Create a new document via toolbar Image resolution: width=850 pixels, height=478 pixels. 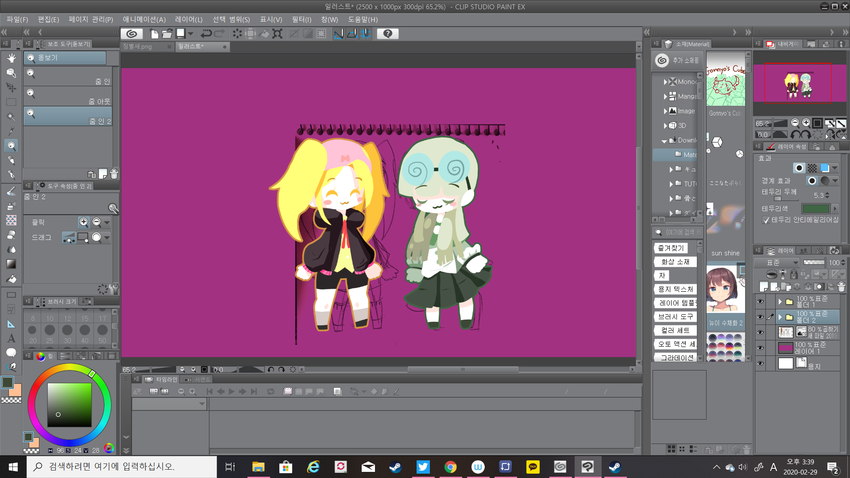[154, 34]
